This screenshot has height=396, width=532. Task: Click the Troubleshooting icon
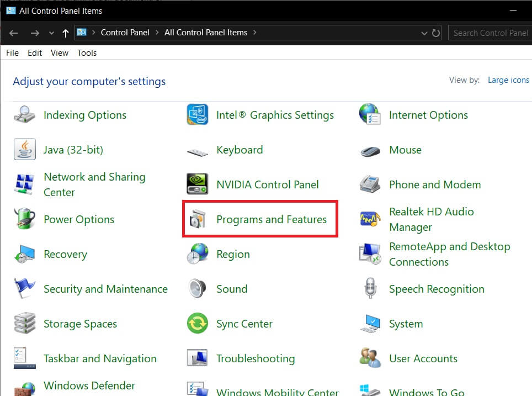tap(198, 358)
